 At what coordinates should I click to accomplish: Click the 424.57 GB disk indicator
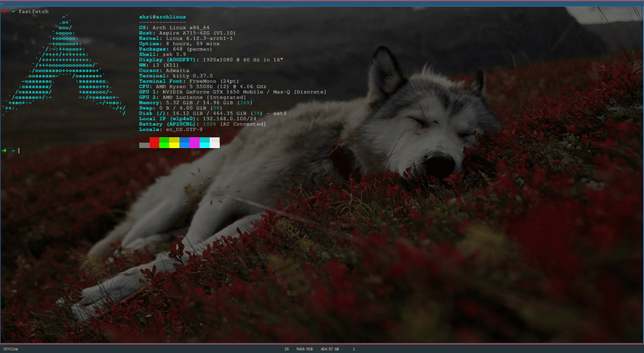click(x=331, y=349)
